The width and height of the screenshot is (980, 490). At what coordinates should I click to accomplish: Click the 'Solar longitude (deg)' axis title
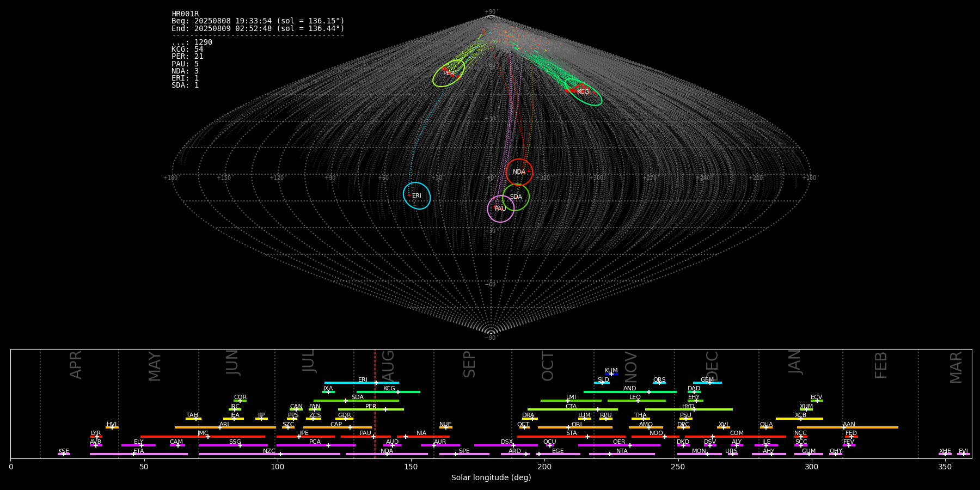(491, 478)
